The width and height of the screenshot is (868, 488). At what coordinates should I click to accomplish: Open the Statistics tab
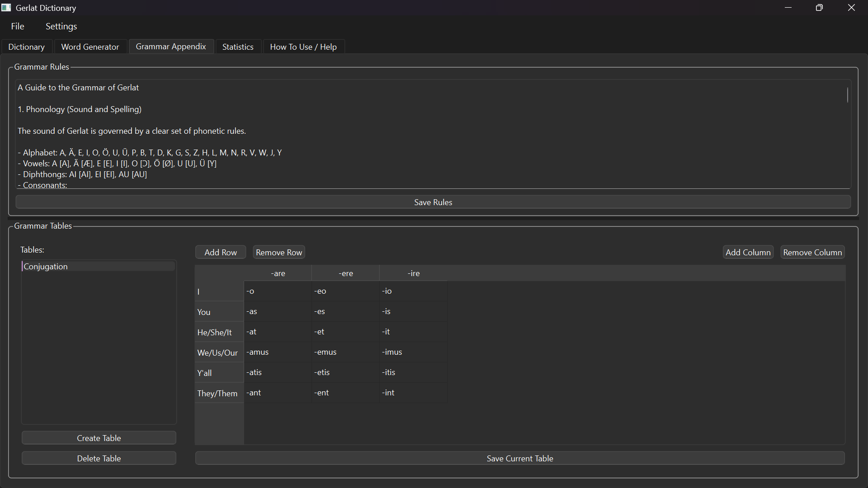238,47
